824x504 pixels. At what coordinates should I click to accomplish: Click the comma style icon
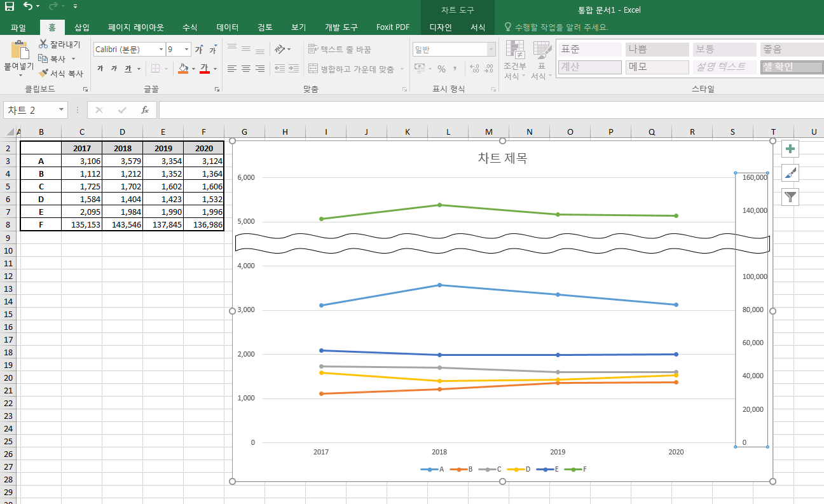(455, 69)
